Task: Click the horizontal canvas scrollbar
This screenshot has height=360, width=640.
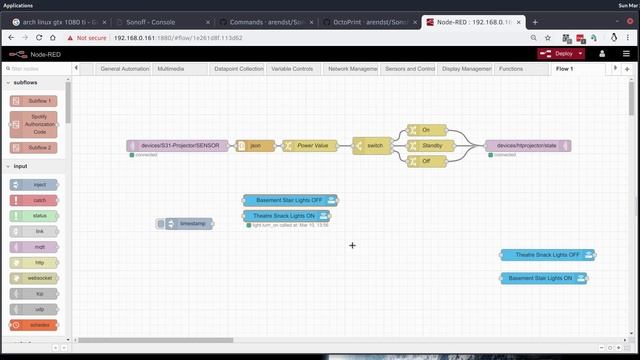Action: click(x=156, y=340)
